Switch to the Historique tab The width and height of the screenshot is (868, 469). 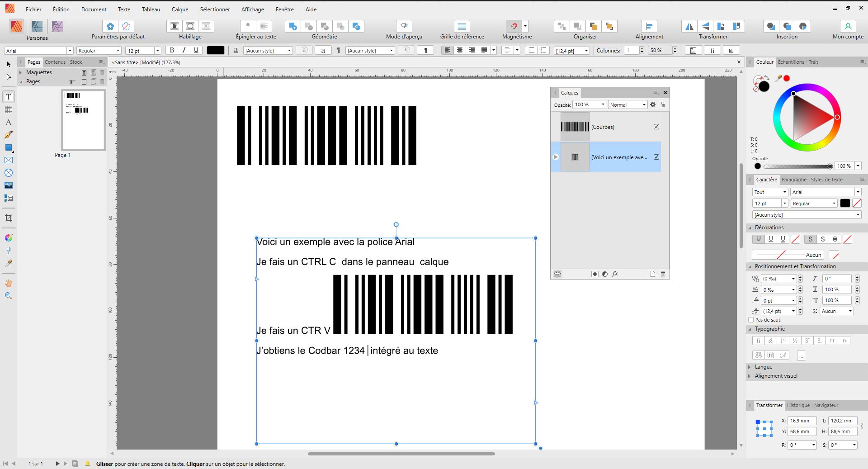(798, 405)
